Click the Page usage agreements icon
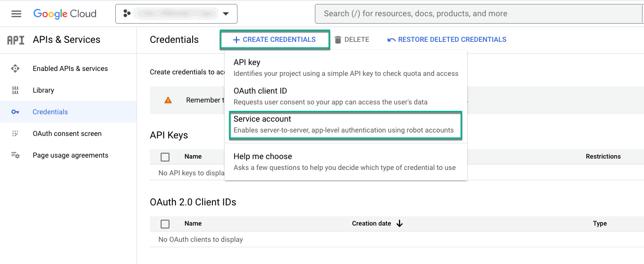644x264 pixels. click(x=15, y=155)
